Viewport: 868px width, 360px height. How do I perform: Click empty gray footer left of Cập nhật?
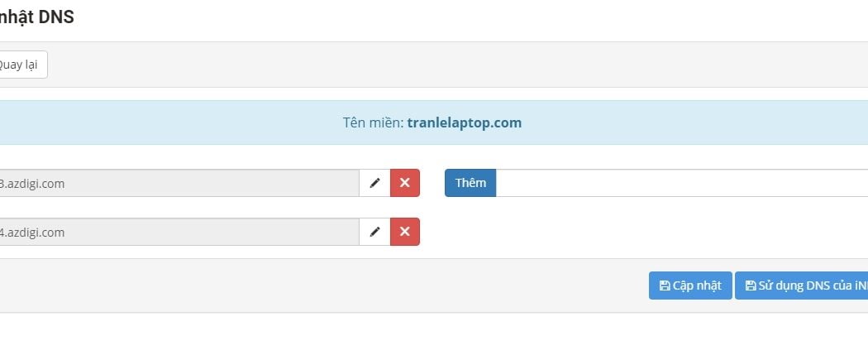coord(331,286)
